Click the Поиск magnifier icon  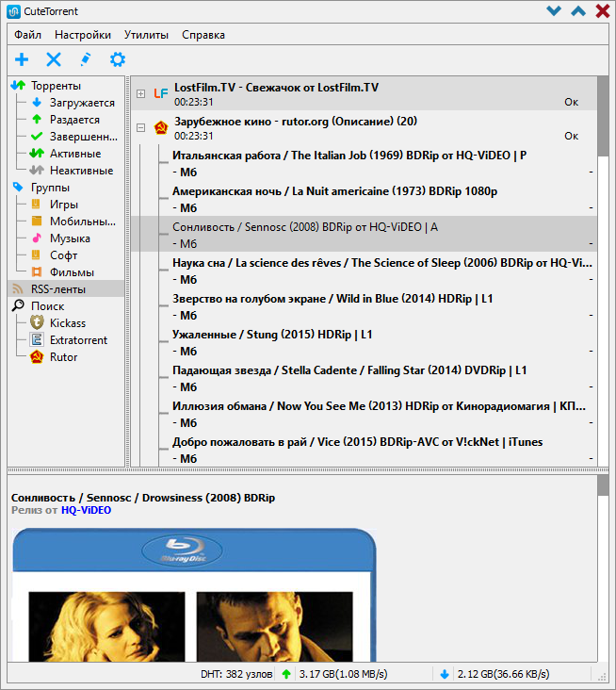18,305
